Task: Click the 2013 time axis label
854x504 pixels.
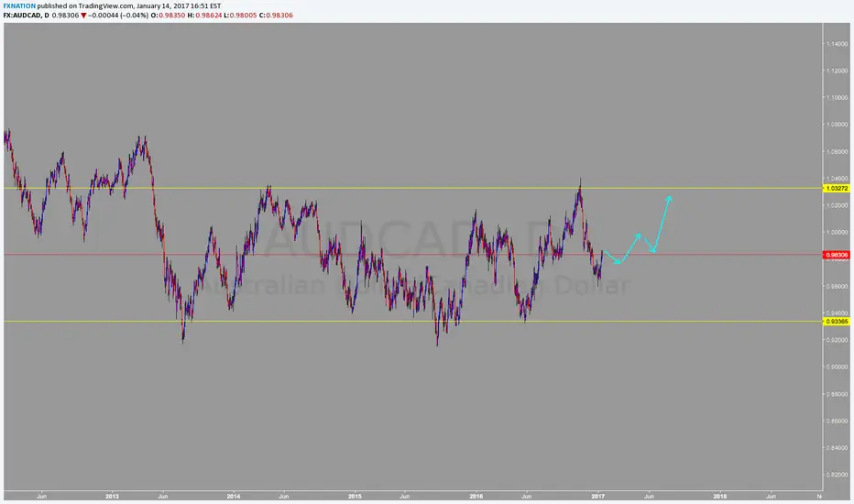Action: pyautogui.click(x=112, y=497)
